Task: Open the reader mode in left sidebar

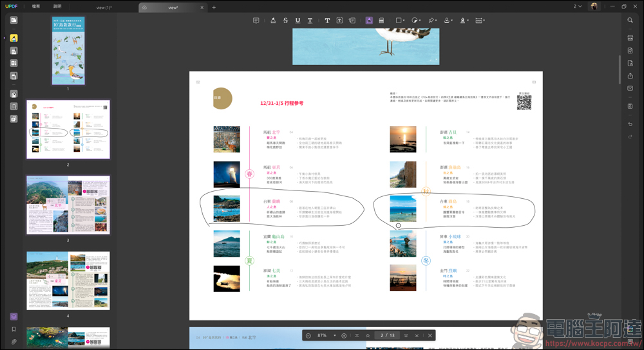Action: [x=14, y=20]
